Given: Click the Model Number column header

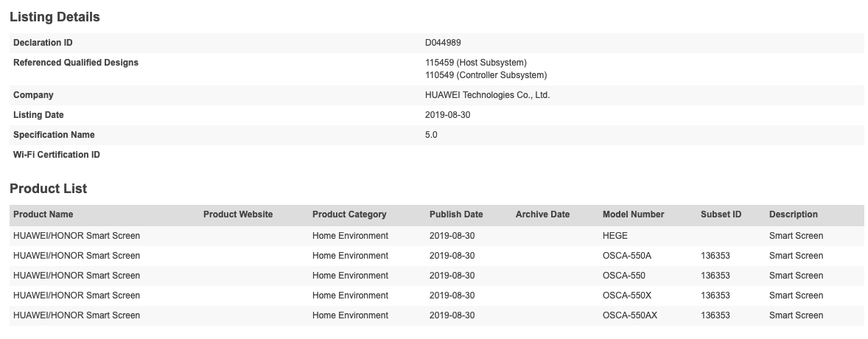Looking at the screenshot, I should [633, 214].
